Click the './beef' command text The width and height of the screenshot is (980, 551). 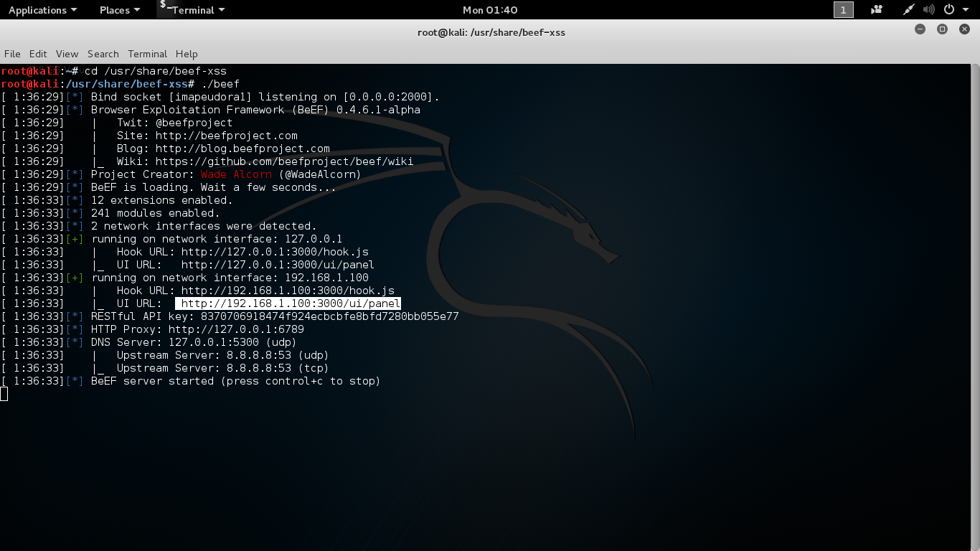point(220,84)
